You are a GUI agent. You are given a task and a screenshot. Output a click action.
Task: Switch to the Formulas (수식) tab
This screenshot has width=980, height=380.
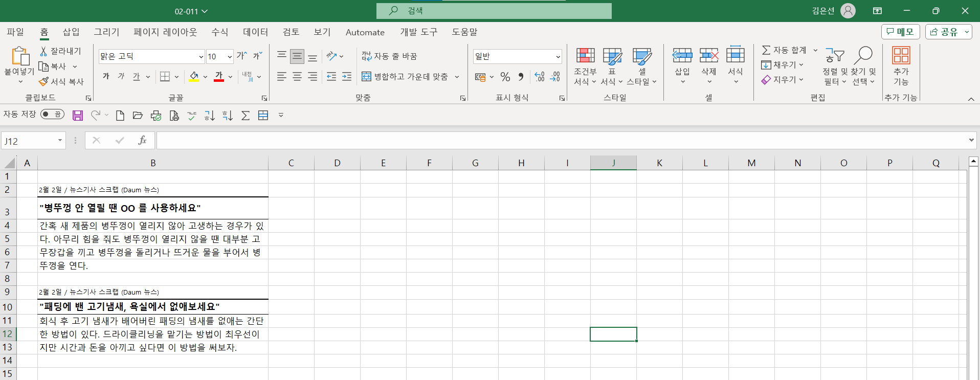tap(220, 32)
